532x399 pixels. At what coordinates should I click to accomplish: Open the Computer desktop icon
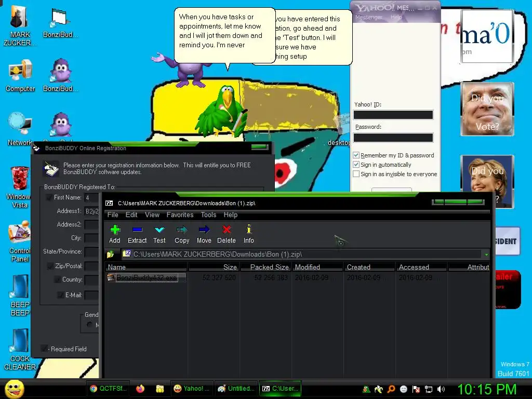click(20, 75)
